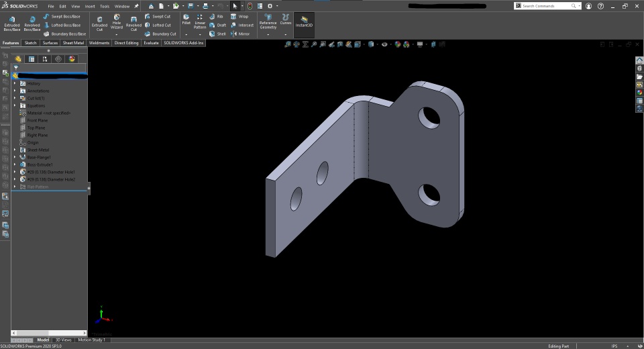Print the document

pyautogui.click(x=205, y=6)
